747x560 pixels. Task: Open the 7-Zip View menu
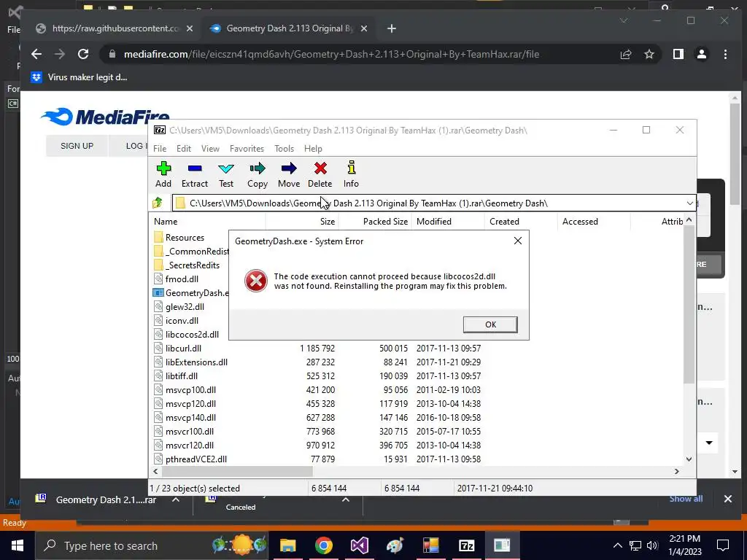click(x=210, y=149)
